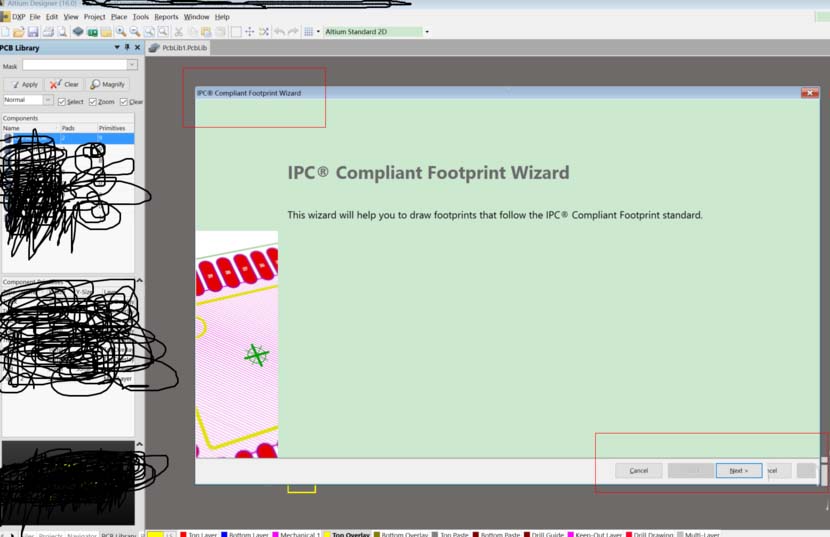This screenshot has height=537, width=830.
Task: Click the Copy icon in the toolbar
Action: pyautogui.click(x=193, y=32)
